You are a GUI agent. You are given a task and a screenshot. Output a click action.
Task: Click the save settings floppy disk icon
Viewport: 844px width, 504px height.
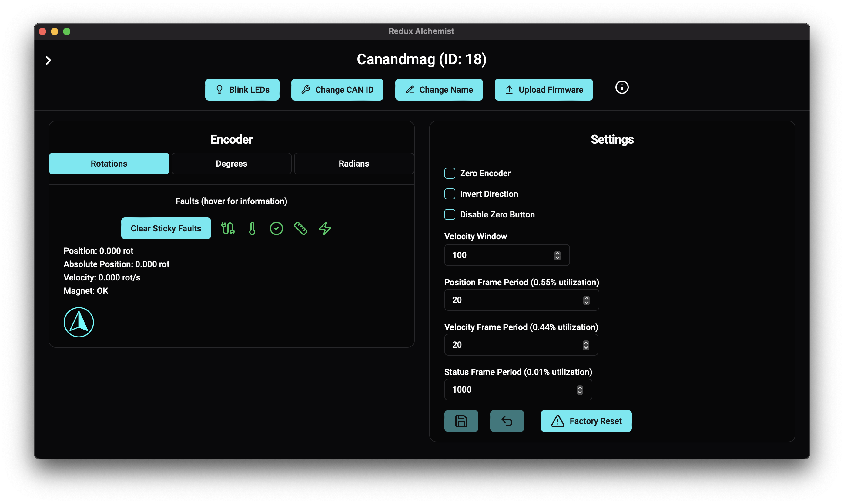(461, 421)
